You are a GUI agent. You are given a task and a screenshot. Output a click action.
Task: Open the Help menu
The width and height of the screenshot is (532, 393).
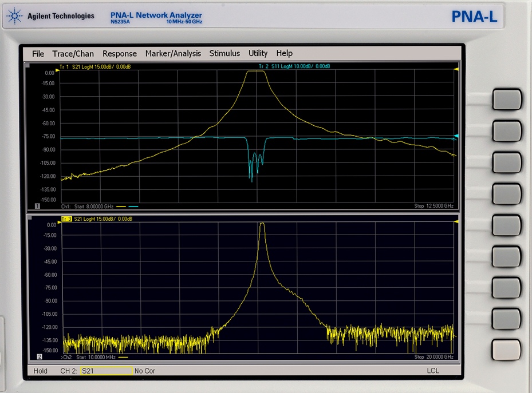pyautogui.click(x=284, y=54)
